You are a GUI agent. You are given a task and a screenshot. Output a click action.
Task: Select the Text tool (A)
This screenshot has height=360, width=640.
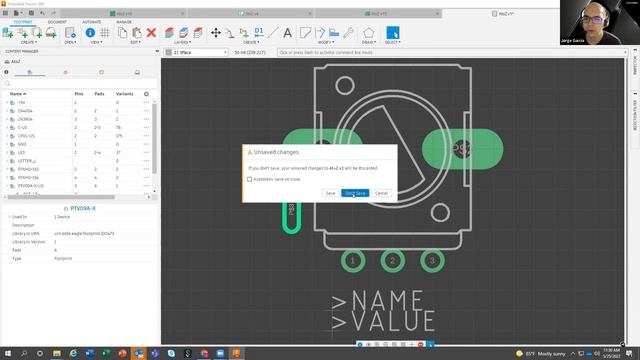point(287,33)
